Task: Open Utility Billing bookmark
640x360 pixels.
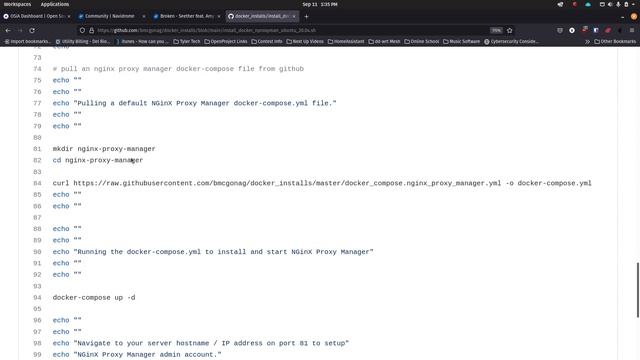Action: point(83,41)
